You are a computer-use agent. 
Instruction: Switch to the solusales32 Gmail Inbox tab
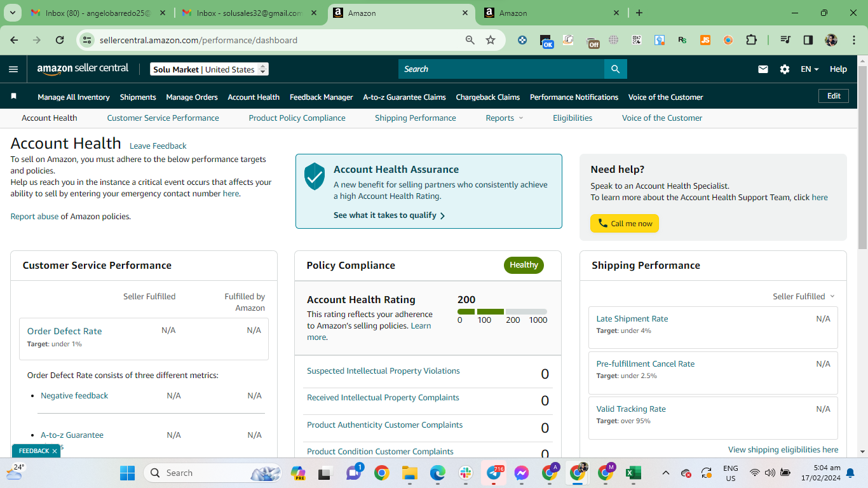(x=250, y=13)
